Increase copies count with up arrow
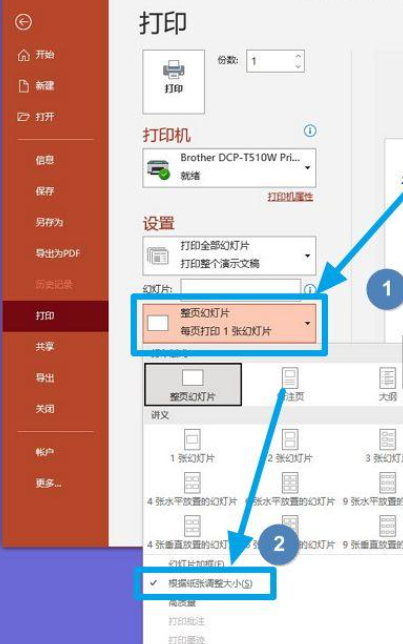The image size is (403, 644). click(x=298, y=56)
